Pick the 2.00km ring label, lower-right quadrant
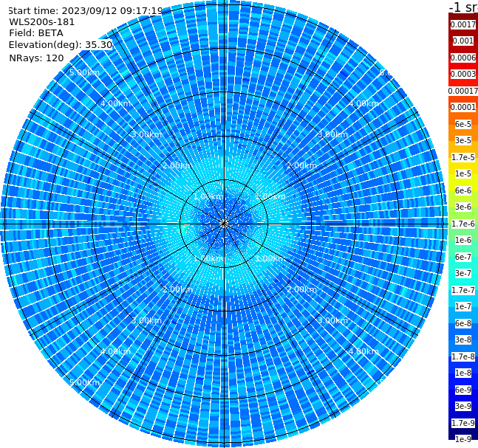 301,289
